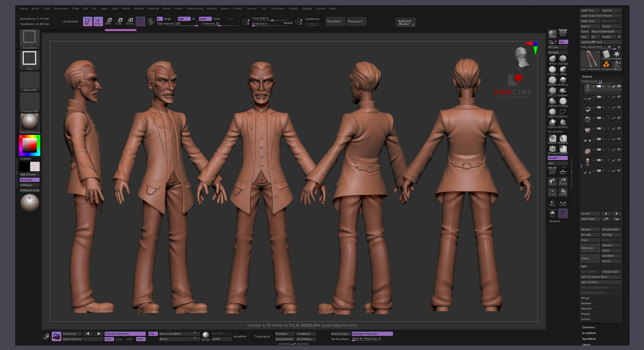Click the Make PolyMesh3D button
The image size is (644, 350).
click(606, 31)
